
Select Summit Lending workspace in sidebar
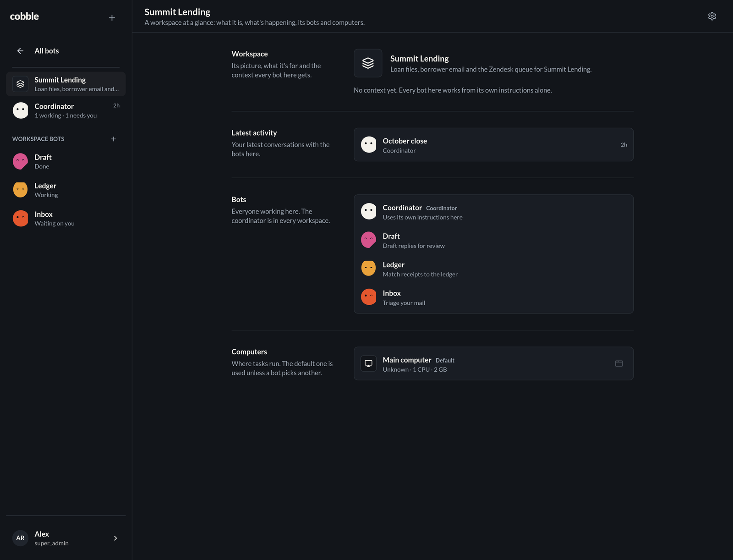point(66,84)
